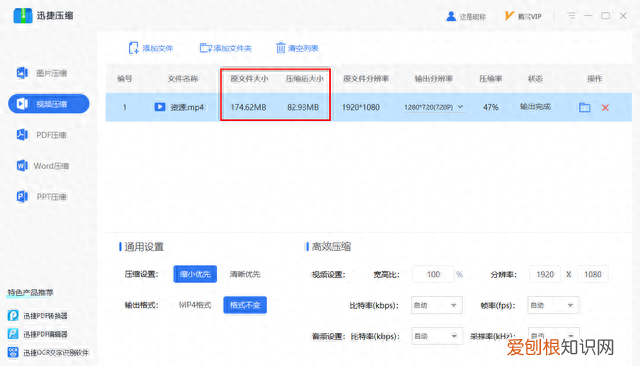Click the resolution width field 1920
640x366 pixels.
pos(545,274)
